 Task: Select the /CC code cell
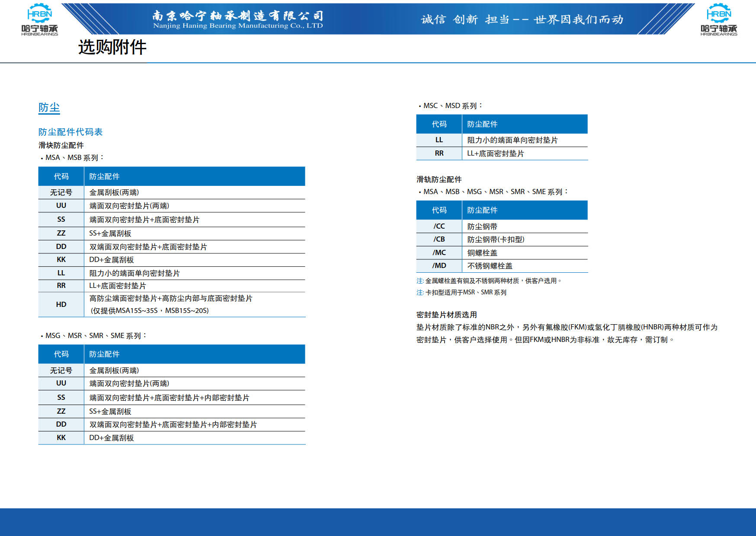tap(439, 227)
